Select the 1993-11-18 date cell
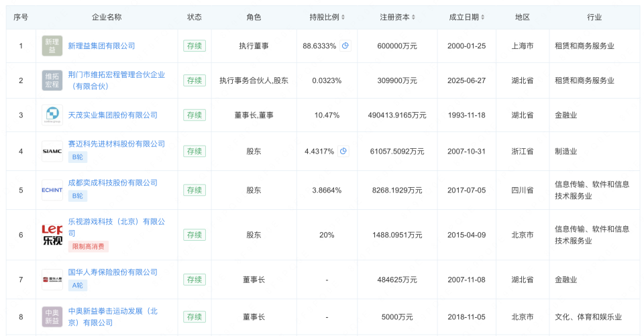 (467, 115)
